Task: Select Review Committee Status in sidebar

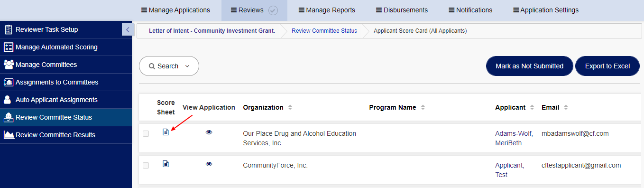Action: click(66, 117)
